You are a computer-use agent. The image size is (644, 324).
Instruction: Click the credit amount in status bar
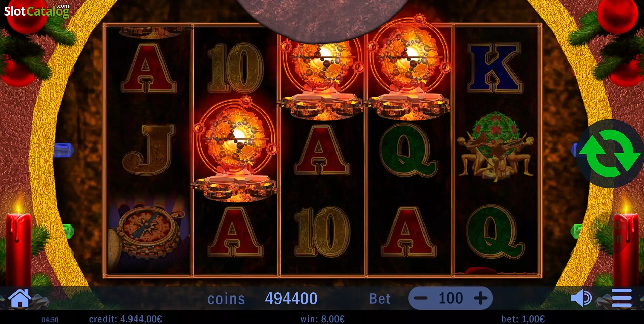(125, 319)
